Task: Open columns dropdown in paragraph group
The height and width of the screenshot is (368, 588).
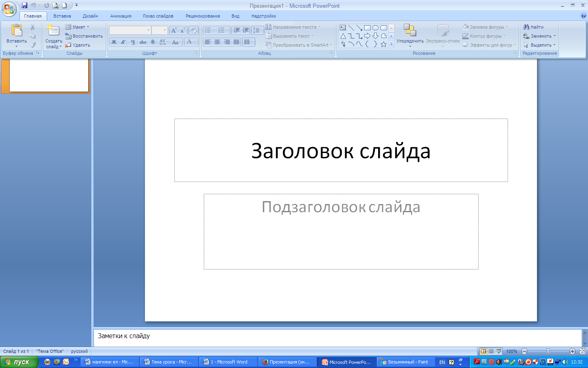Action: point(249,42)
